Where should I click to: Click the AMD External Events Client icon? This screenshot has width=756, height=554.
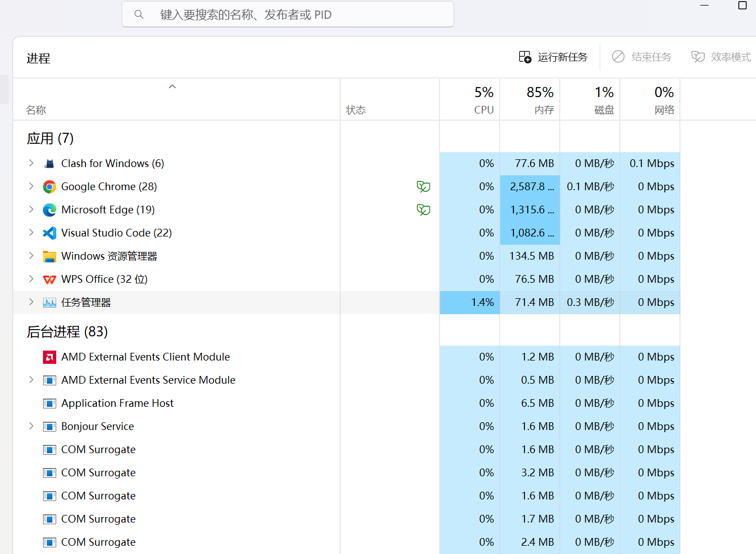pos(50,357)
